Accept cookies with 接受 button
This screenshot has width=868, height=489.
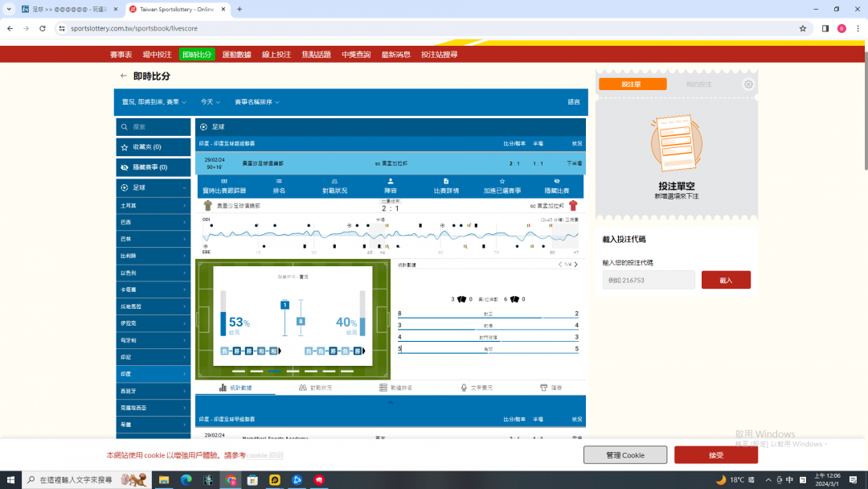point(716,455)
